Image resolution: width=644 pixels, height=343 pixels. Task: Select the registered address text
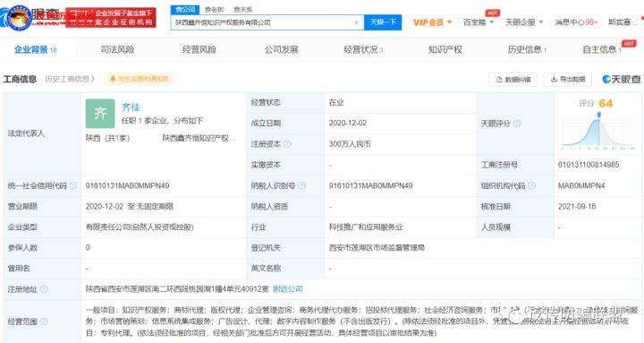(177, 289)
